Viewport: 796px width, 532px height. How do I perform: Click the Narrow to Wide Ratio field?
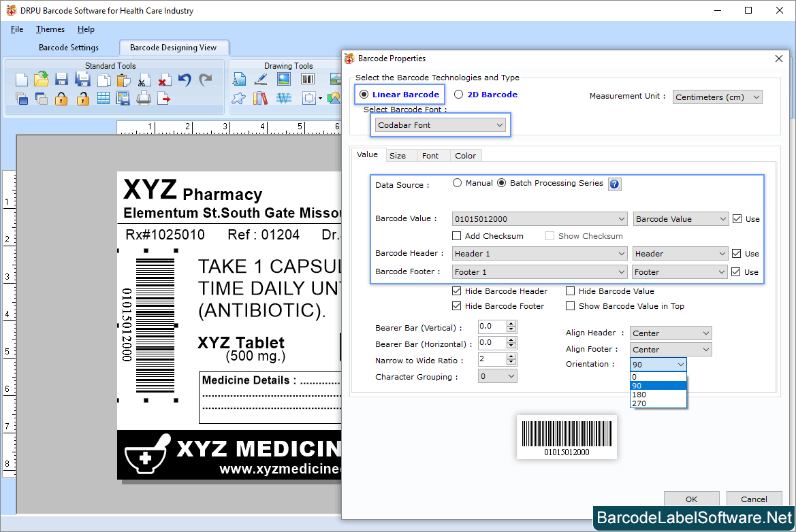492,360
